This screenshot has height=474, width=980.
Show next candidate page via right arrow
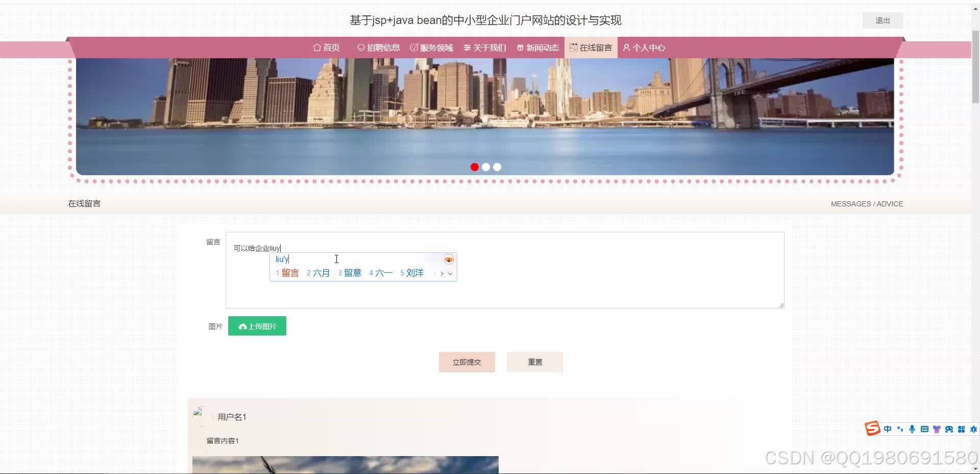(x=442, y=273)
